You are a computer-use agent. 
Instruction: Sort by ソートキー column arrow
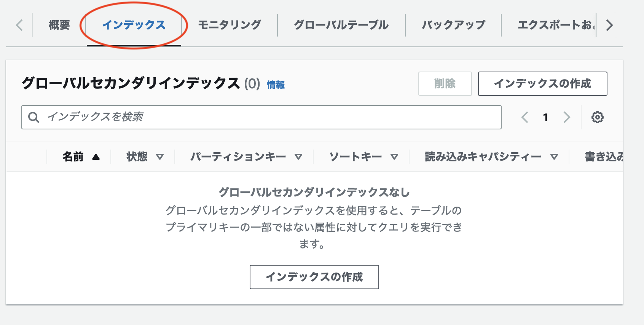click(394, 157)
